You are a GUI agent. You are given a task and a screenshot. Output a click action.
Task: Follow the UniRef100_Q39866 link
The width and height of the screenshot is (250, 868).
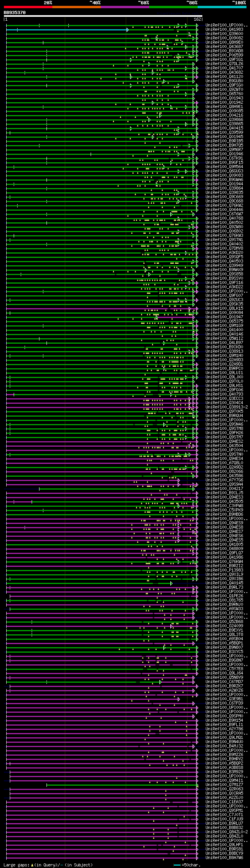(x=224, y=120)
